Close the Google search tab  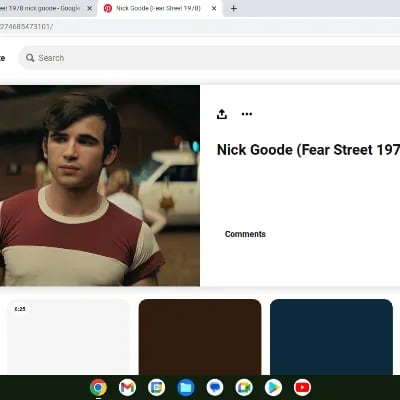[89, 9]
